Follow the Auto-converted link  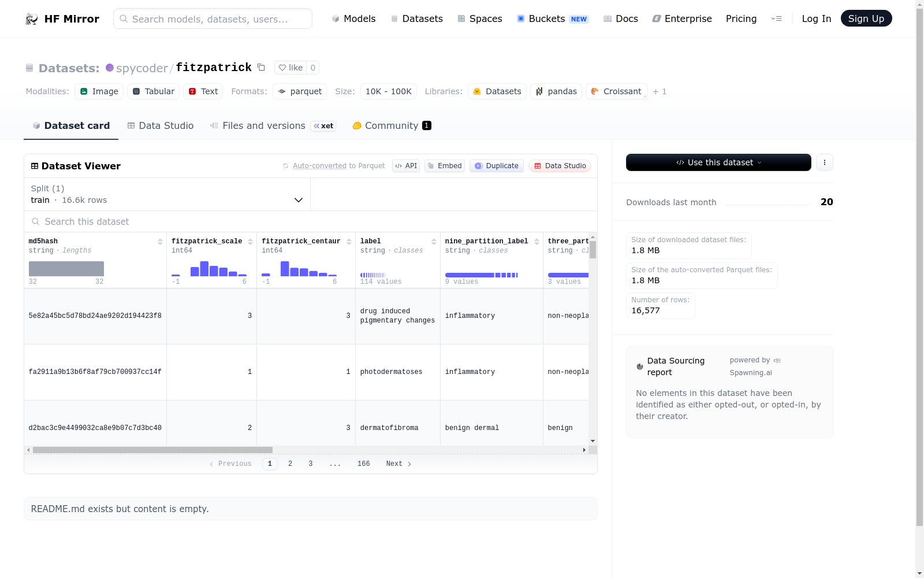[319, 166]
